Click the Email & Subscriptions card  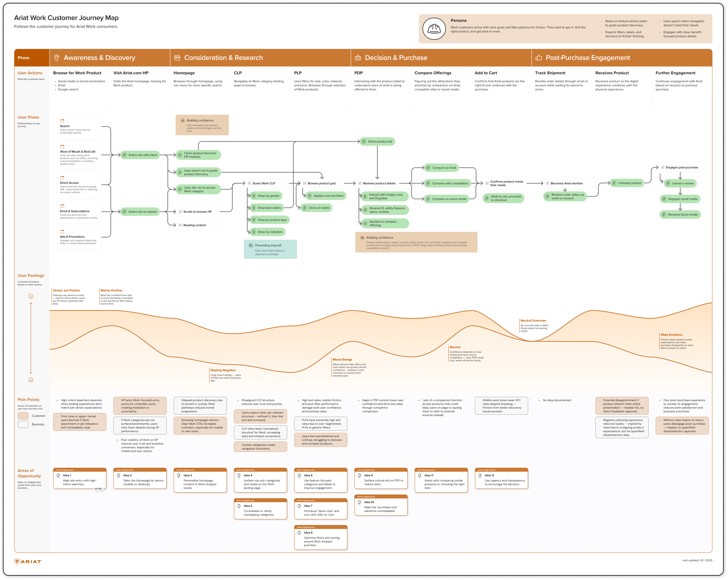pyautogui.click(x=79, y=212)
